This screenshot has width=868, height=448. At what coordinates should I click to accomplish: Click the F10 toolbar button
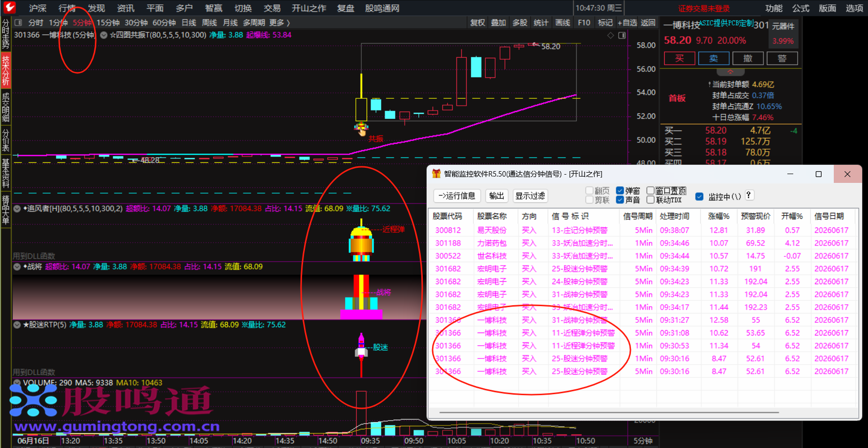584,22
